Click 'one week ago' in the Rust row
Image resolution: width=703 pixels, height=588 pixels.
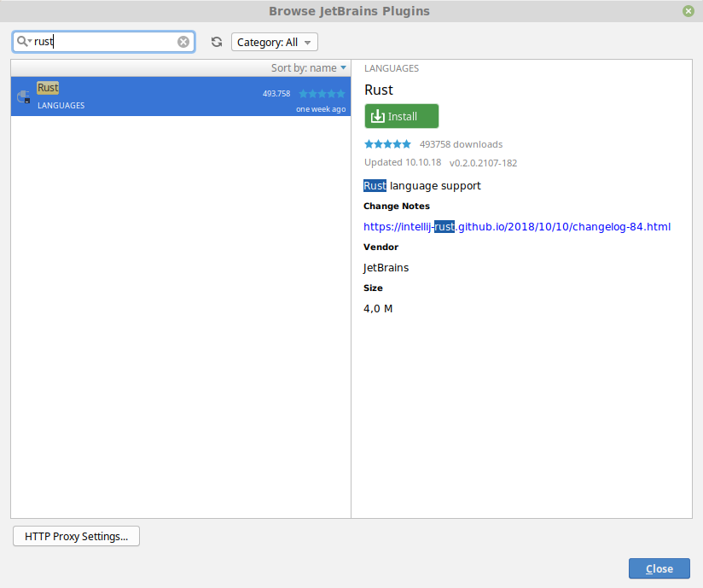coord(321,109)
